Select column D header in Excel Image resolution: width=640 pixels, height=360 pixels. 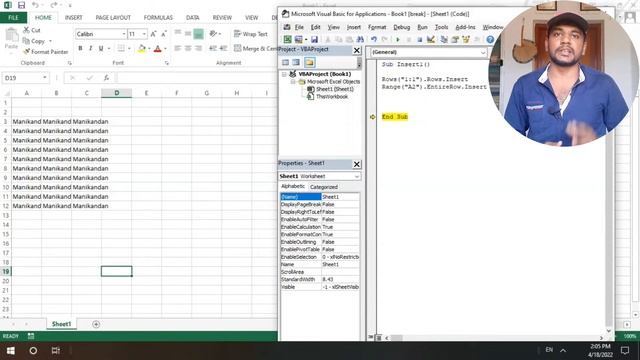coord(116,93)
